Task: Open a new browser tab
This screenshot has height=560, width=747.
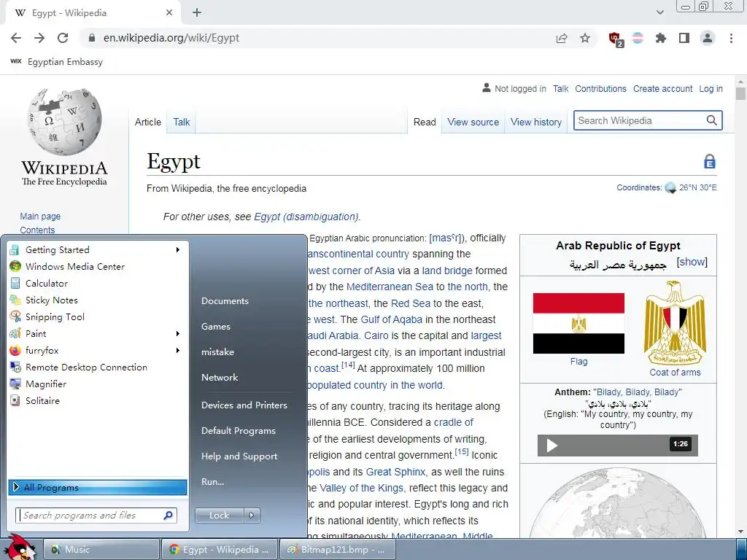Action: pos(197,13)
